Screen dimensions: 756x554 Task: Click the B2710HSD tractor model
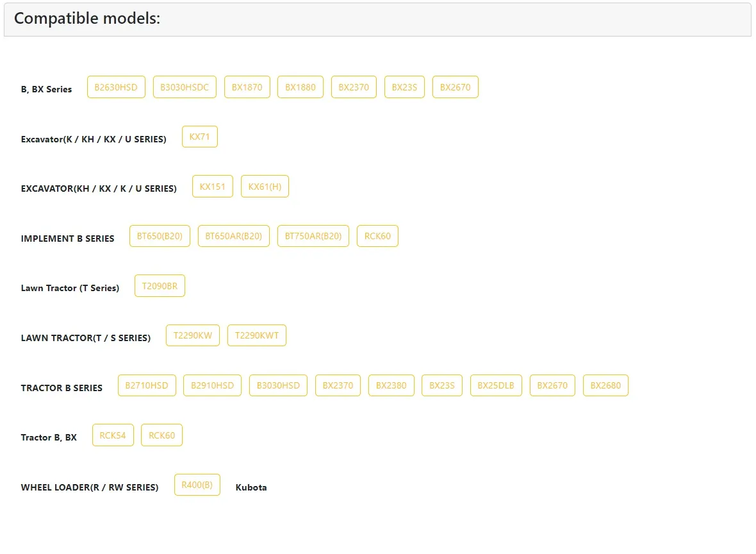click(147, 385)
